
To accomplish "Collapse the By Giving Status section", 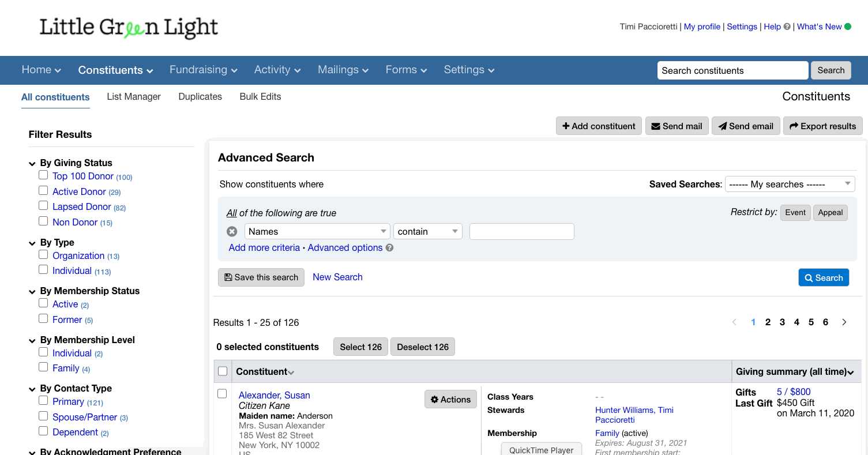I will (32, 164).
